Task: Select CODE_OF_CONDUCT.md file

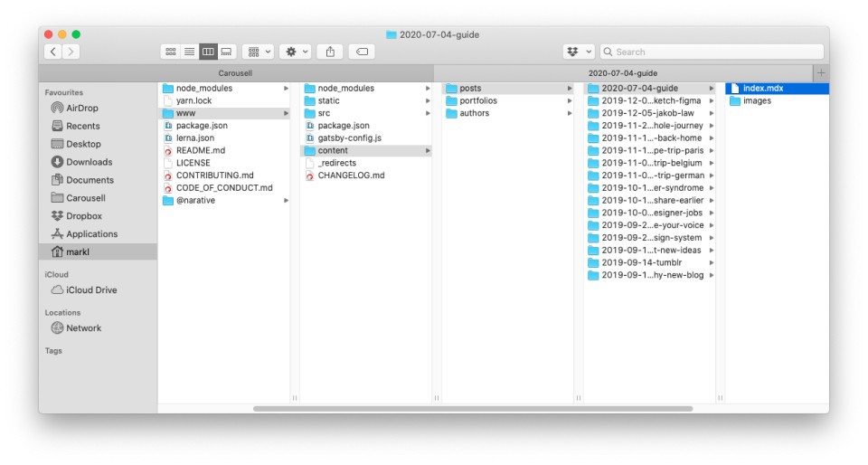Action: tap(224, 187)
